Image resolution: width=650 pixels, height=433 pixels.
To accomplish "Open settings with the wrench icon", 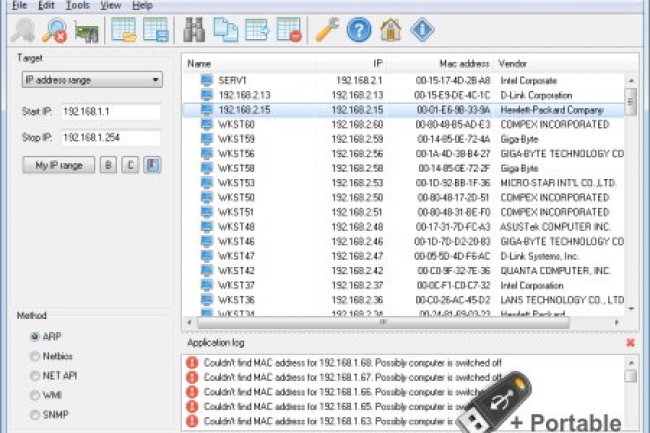I will tap(327, 30).
